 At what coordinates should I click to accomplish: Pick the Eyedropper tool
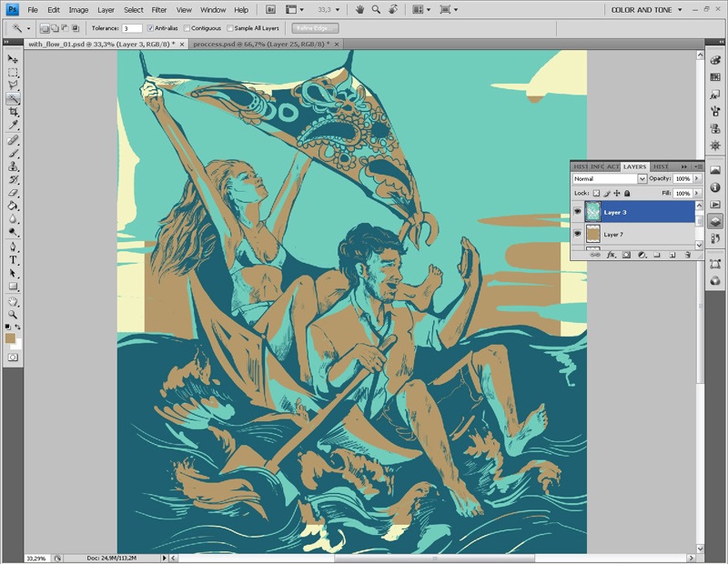(13, 125)
